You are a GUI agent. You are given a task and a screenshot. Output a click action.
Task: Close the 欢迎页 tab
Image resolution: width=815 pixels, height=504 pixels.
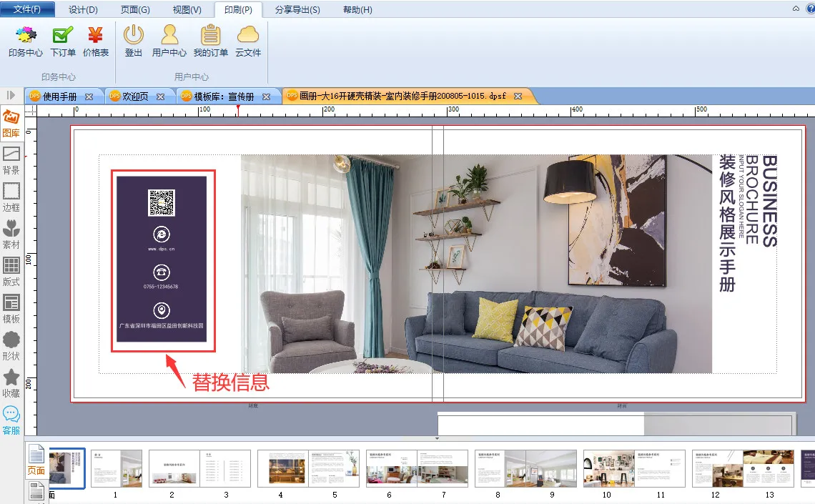tap(161, 97)
